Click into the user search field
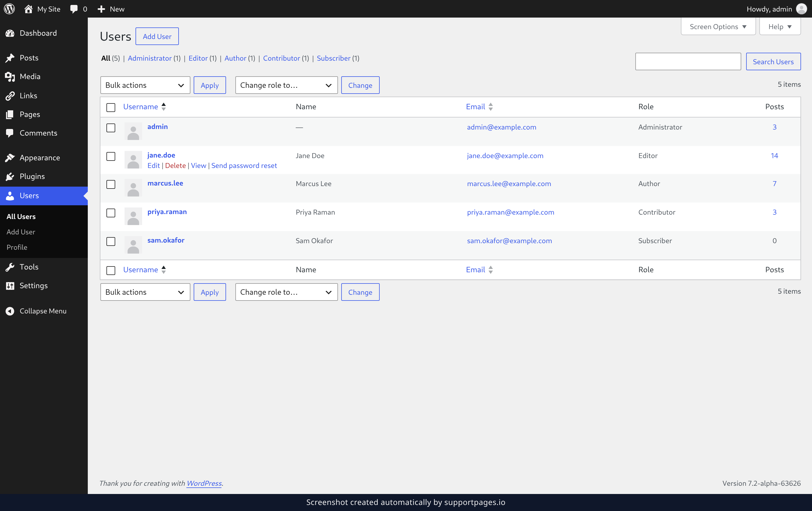 tap(688, 61)
